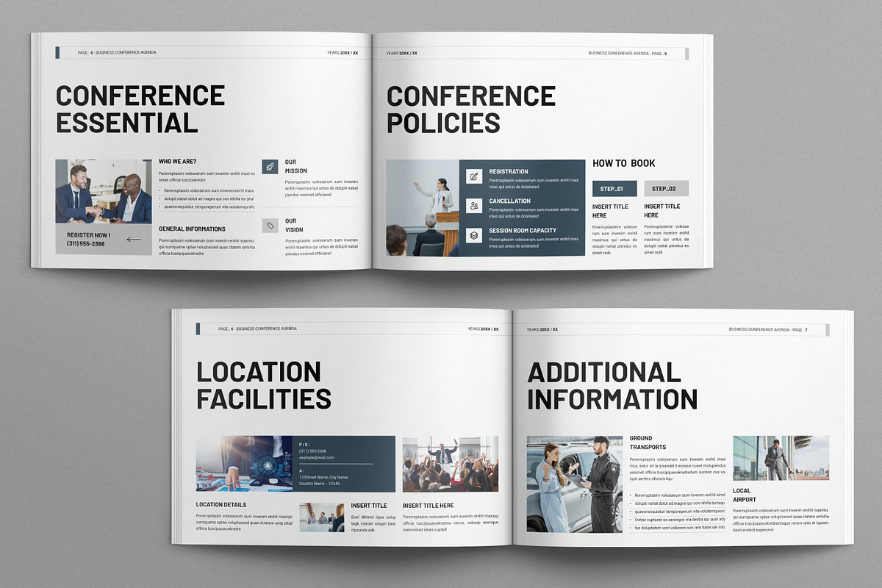
Task: Select the STEP_02 button
Action: 667,189
